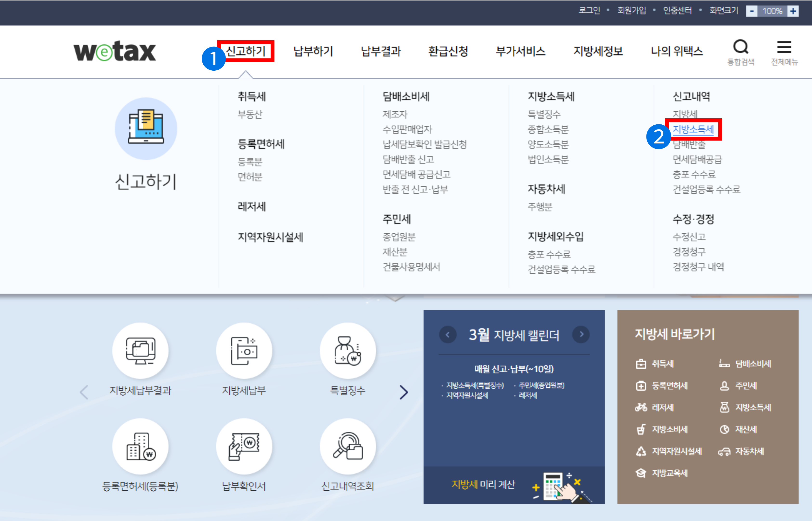Click the 납부확인서 receipt icon

244,447
